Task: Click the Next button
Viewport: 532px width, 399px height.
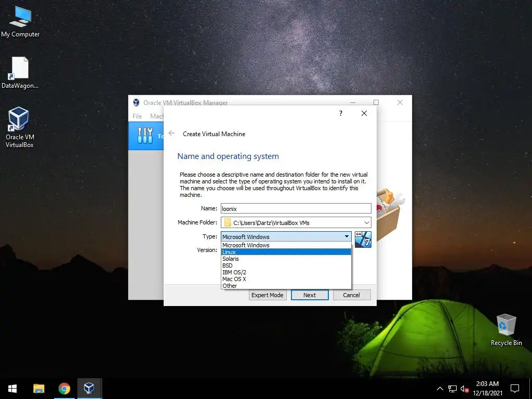Action: click(x=310, y=295)
